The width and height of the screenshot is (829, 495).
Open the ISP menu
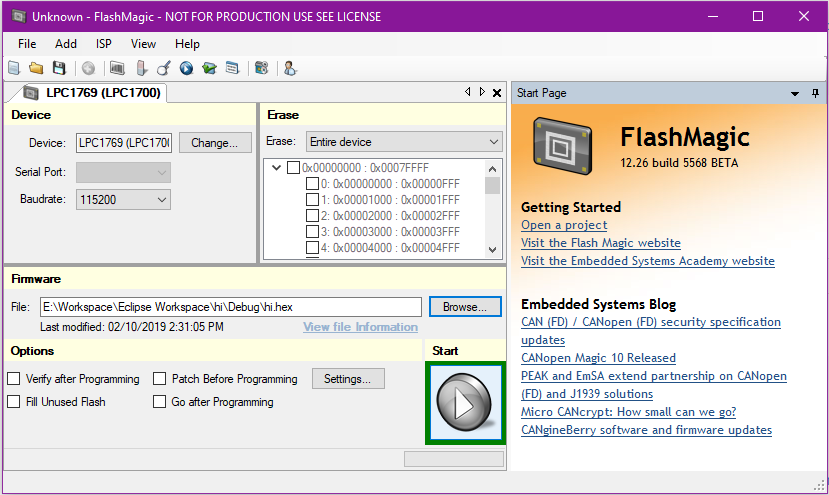[104, 44]
